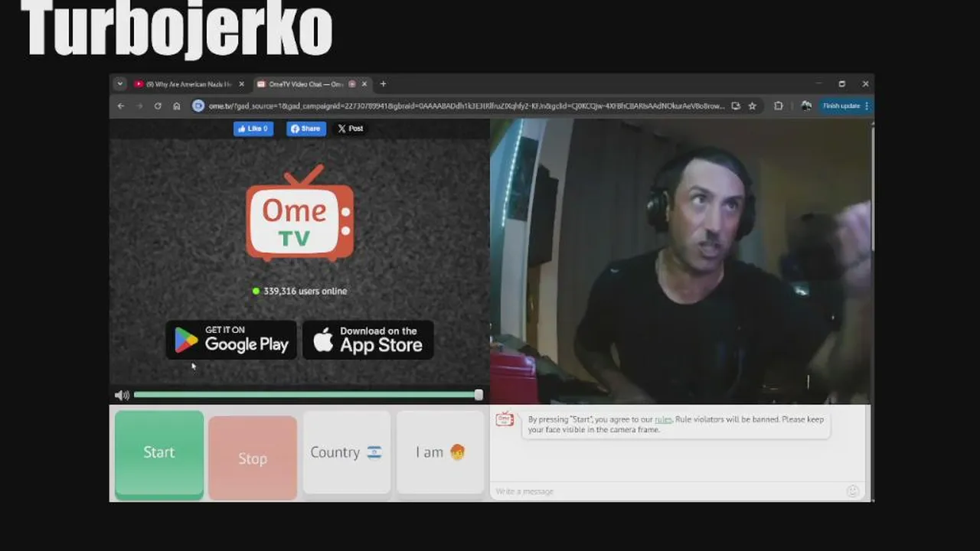
Task: Bookmark this page with the star
Action: 753,106
